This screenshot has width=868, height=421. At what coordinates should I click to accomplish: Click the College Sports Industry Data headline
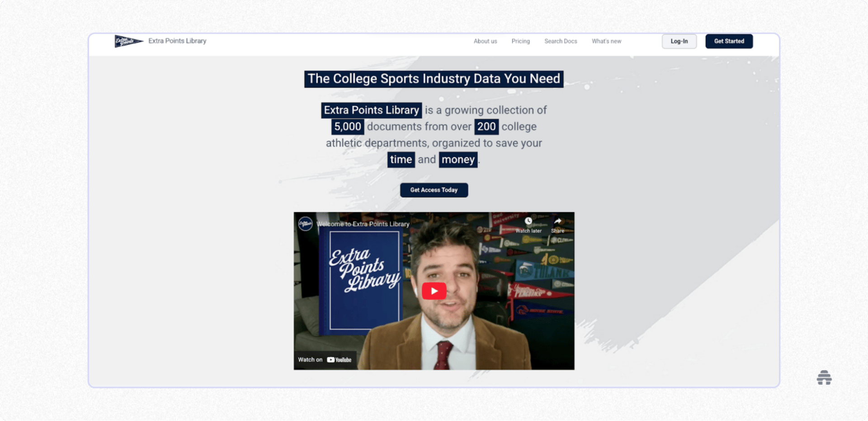[434, 79]
